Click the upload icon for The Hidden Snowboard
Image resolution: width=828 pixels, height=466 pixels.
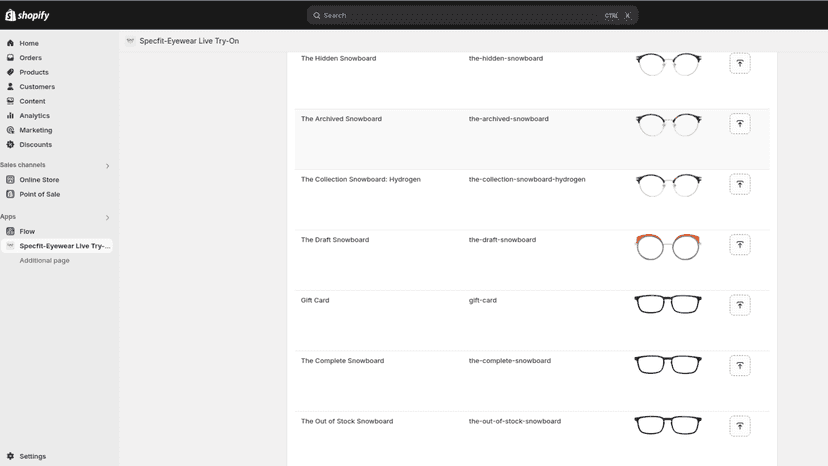740,63
